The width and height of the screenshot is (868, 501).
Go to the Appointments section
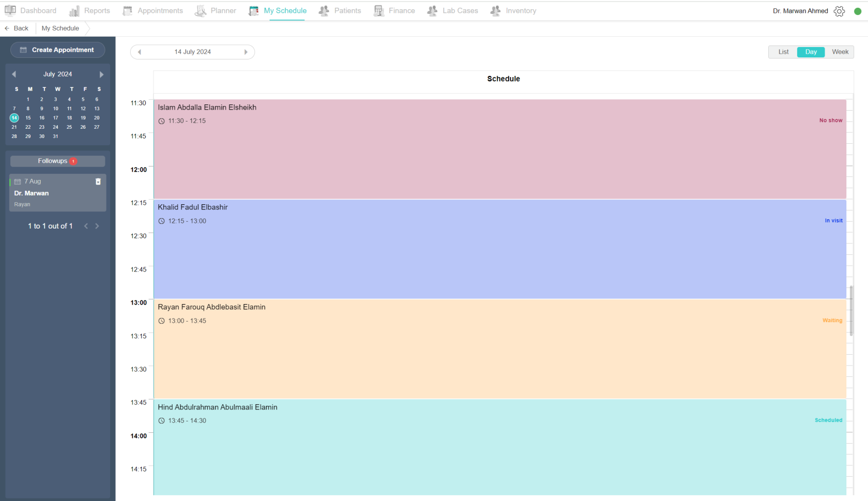(x=159, y=10)
